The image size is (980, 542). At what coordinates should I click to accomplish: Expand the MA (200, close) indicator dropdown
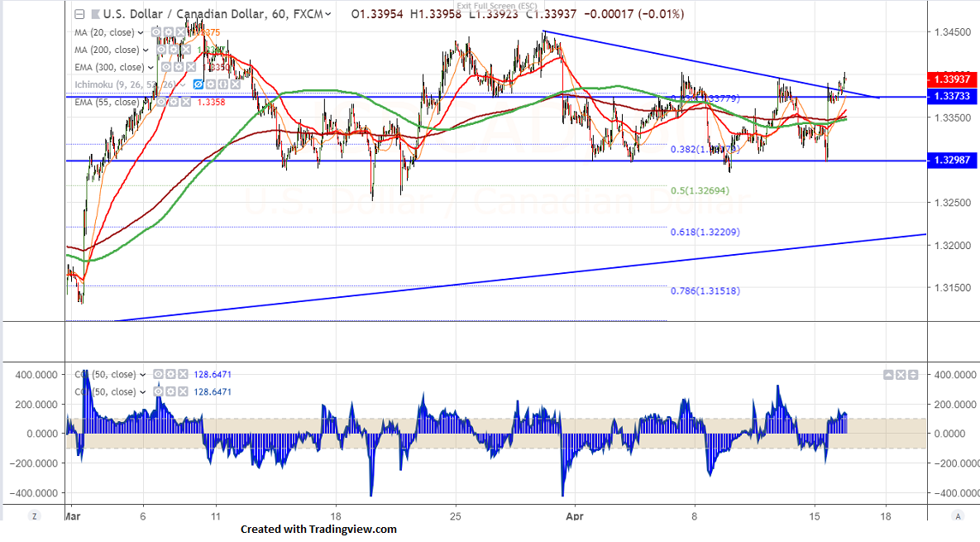pos(146,50)
